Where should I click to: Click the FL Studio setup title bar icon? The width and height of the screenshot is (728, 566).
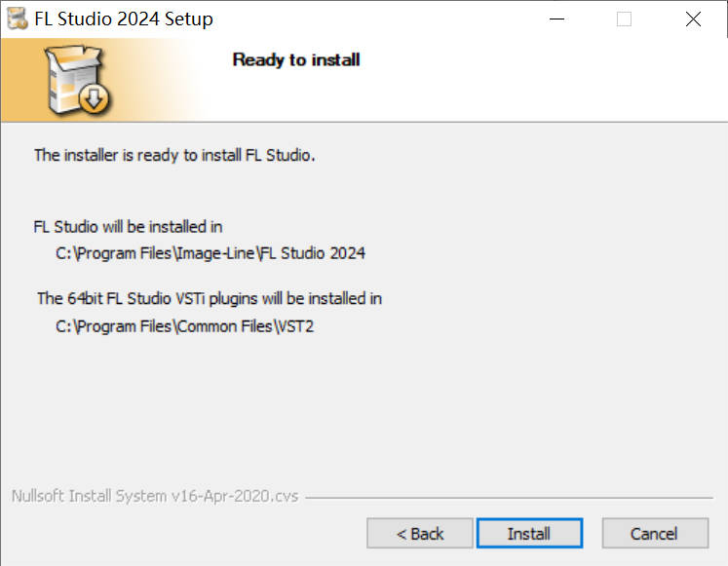coord(17,19)
